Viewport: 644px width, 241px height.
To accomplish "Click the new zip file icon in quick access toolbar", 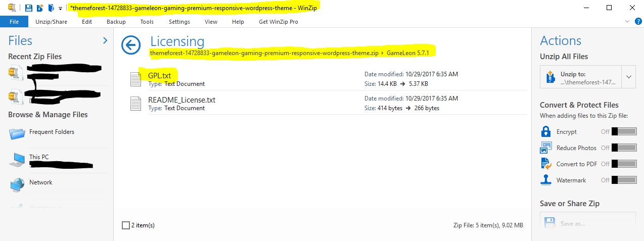I will click(x=39, y=8).
